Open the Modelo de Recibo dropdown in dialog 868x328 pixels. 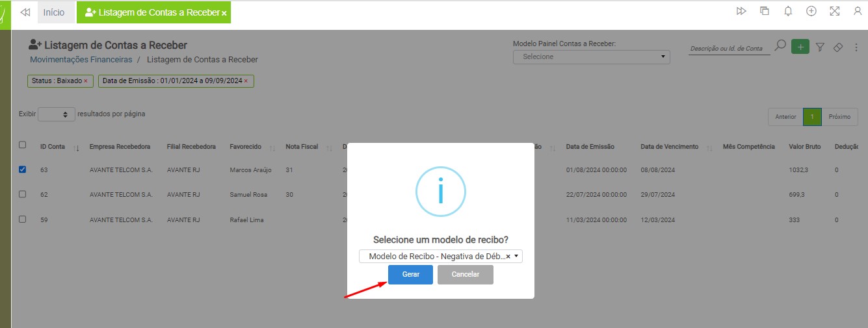click(x=440, y=257)
